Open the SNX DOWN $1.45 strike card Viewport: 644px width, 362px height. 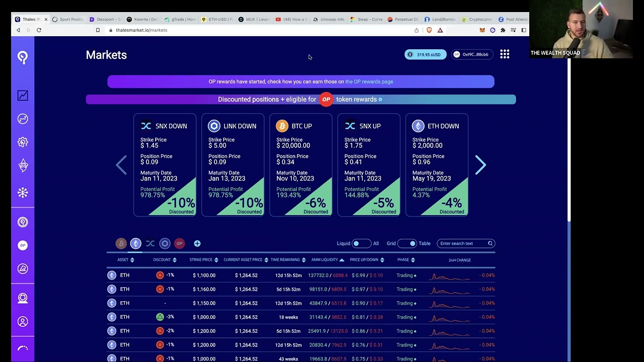point(165,165)
